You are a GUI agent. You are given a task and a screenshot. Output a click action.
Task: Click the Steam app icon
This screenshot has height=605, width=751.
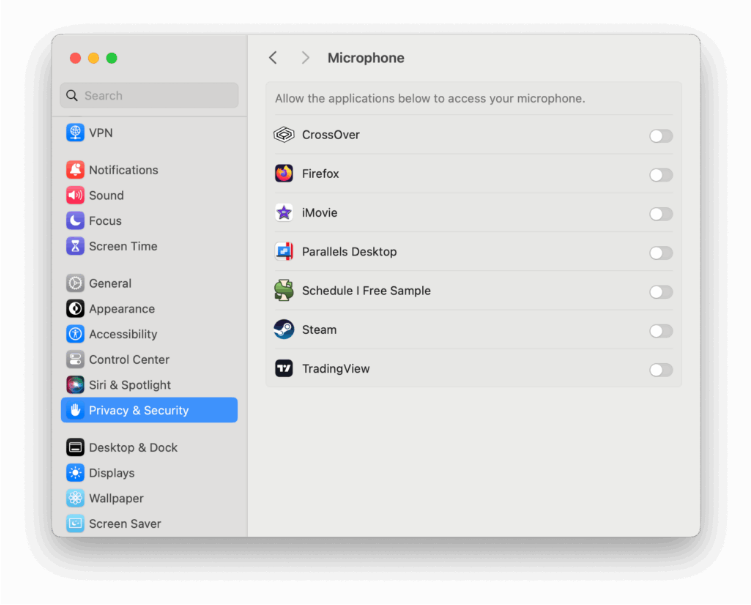pyautogui.click(x=284, y=330)
